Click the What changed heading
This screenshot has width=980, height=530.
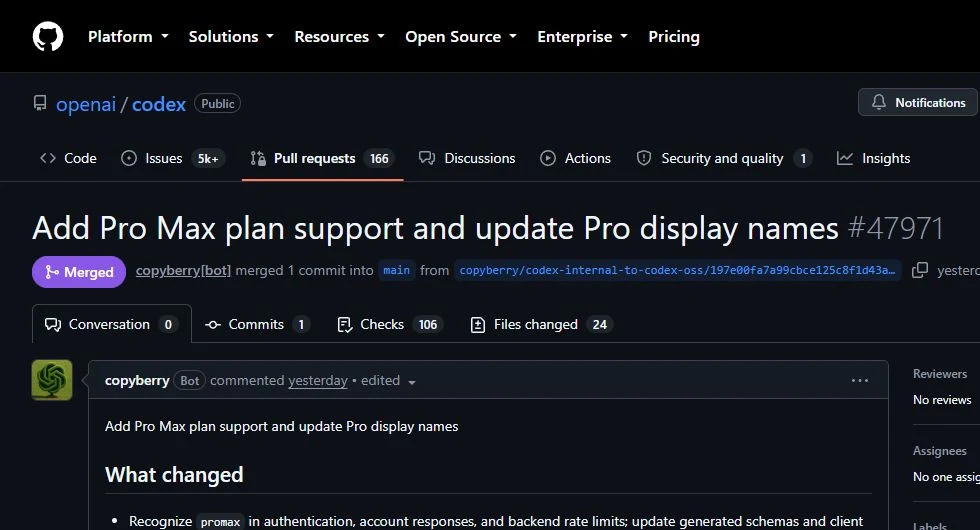point(174,474)
